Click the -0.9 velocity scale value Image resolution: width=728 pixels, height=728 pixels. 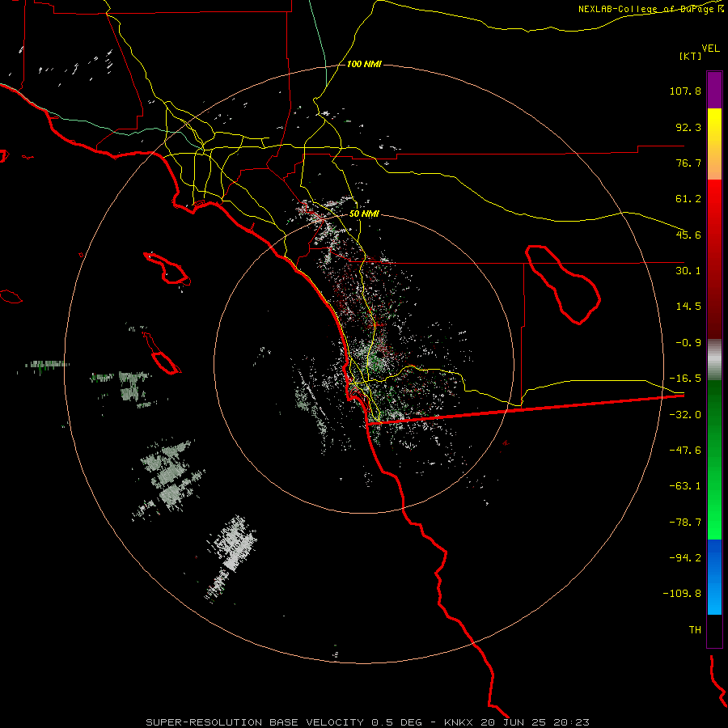coord(688,343)
